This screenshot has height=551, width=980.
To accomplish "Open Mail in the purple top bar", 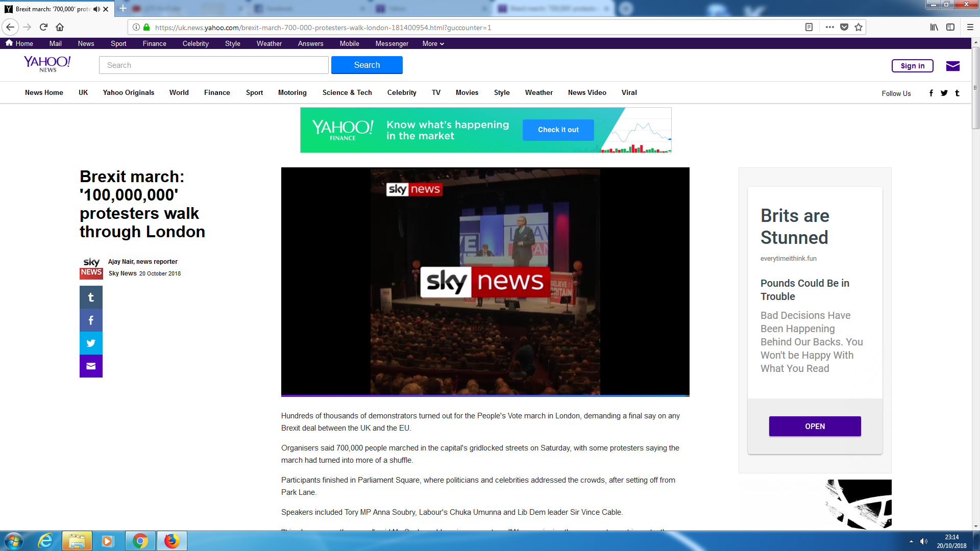I will [56, 43].
